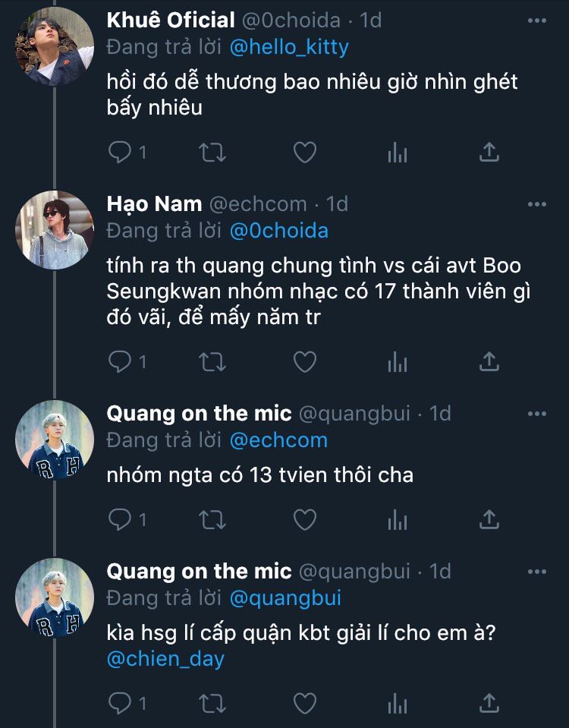Open reply on the @chien_day mention tweet

[120, 703]
